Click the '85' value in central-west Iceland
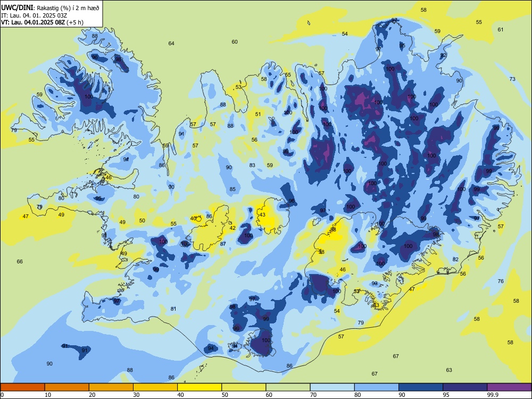 coord(232,189)
